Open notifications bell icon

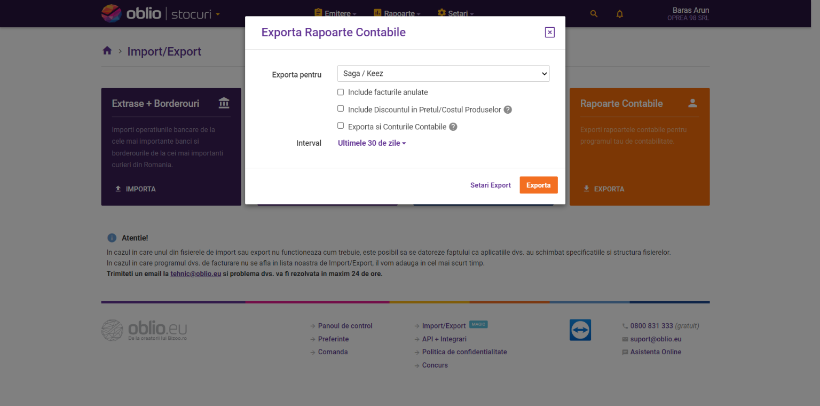pos(620,14)
